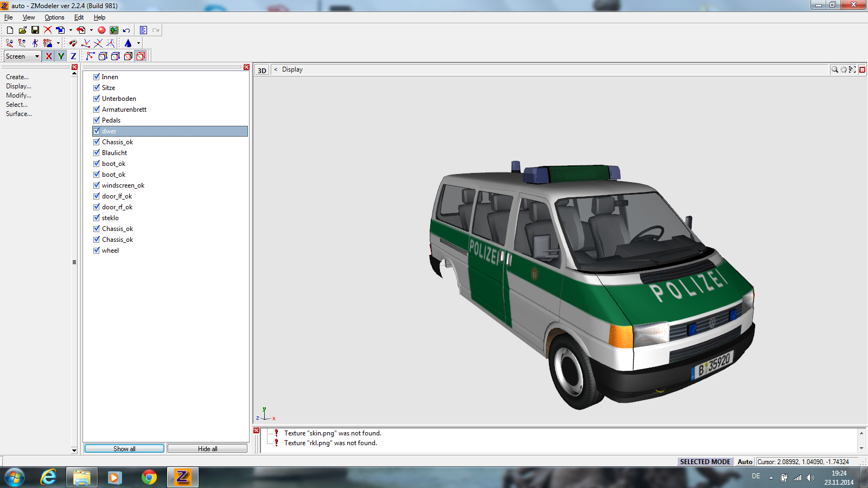Open the Materials editor red sphere icon
Image resolution: width=868 pixels, height=488 pixels.
pyautogui.click(x=101, y=30)
